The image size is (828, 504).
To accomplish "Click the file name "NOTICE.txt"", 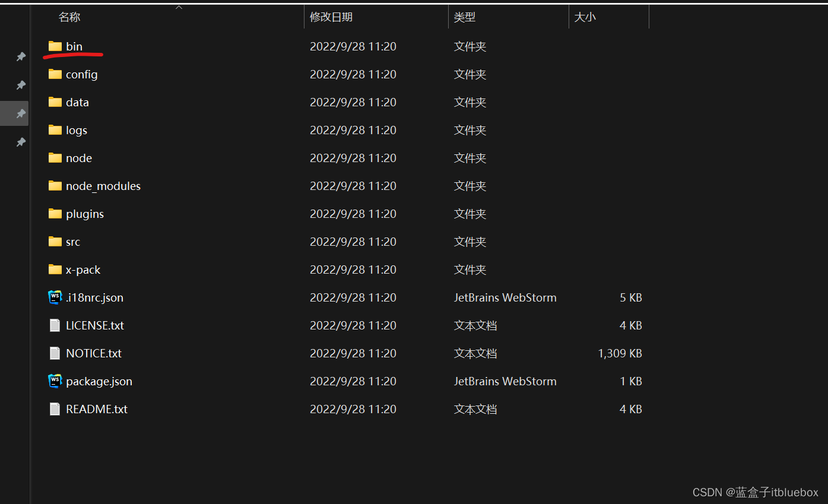I will 94,353.
